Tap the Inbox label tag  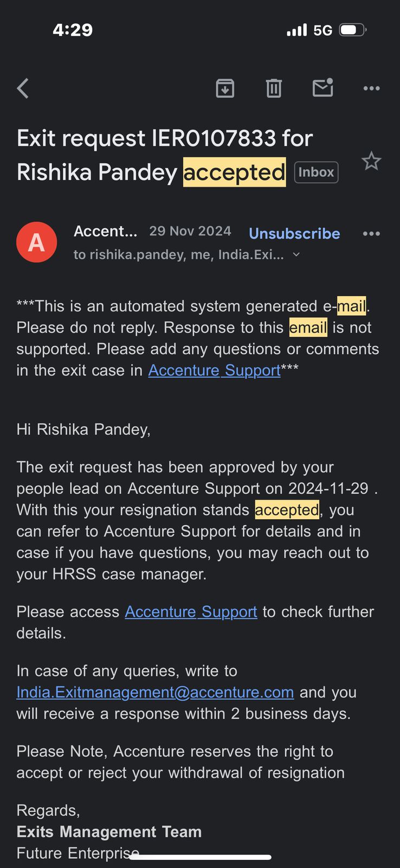(316, 173)
